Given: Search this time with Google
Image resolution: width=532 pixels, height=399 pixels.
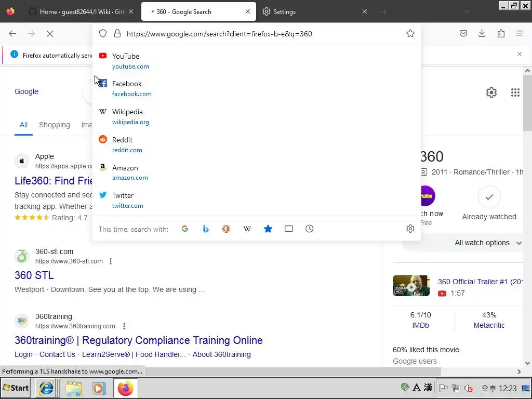Looking at the screenshot, I should click(x=185, y=229).
